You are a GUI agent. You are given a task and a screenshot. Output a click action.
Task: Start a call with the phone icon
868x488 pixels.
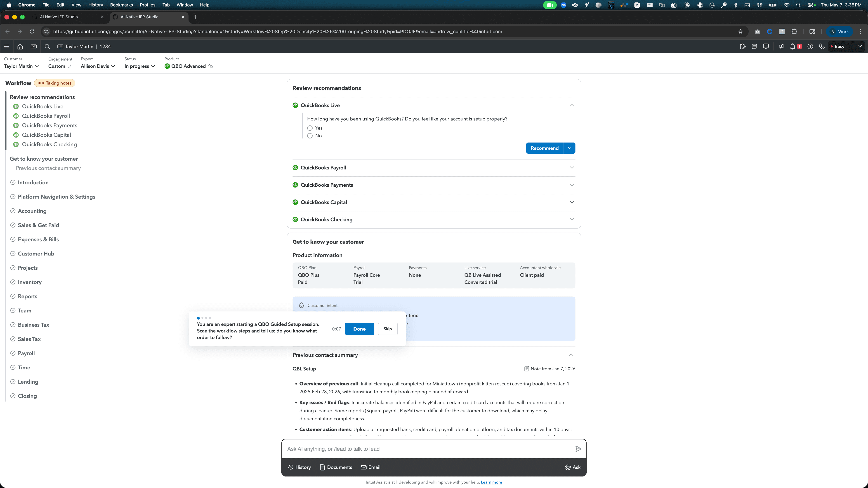coord(822,47)
